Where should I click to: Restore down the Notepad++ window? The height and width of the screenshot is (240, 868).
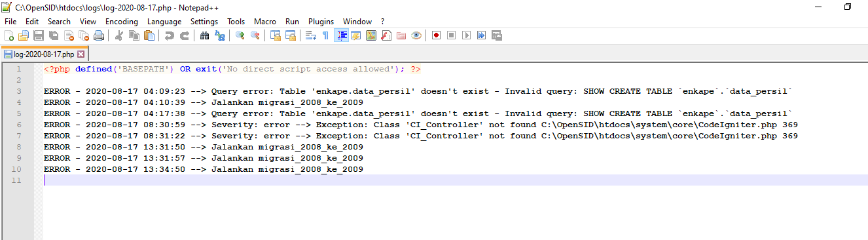tap(848, 7)
